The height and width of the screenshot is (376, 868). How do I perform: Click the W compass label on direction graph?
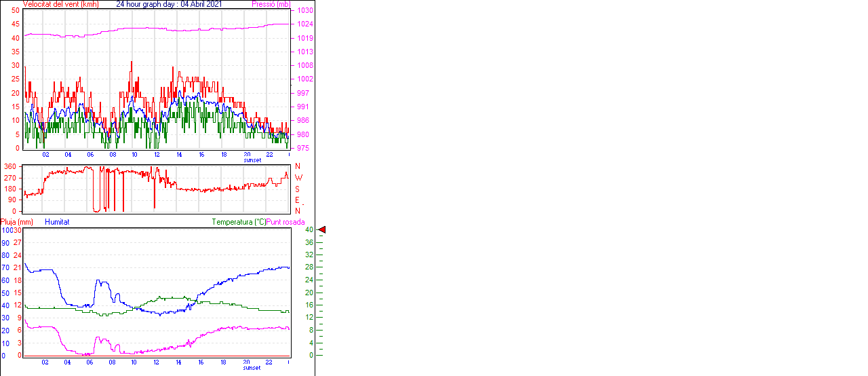point(298,178)
